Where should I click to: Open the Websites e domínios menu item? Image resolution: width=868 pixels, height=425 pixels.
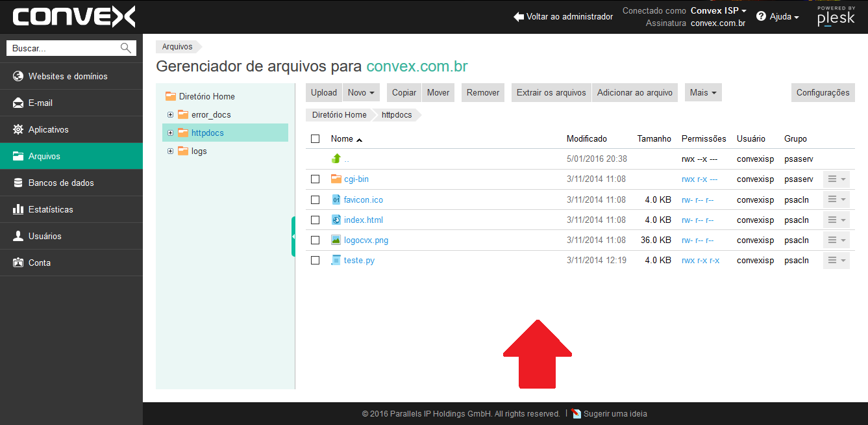pos(71,76)
